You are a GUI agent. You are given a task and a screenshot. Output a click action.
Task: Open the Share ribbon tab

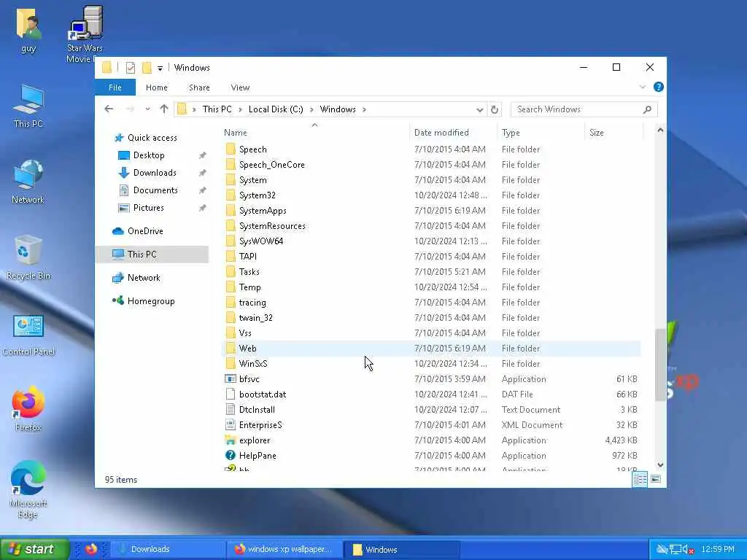[x=199, y=87]
